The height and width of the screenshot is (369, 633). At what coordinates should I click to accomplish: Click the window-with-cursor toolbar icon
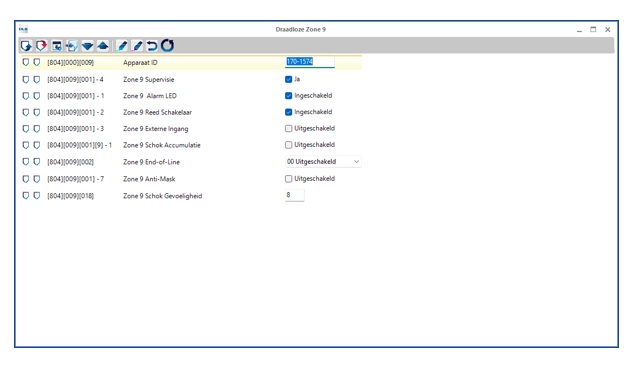point(57,46)
